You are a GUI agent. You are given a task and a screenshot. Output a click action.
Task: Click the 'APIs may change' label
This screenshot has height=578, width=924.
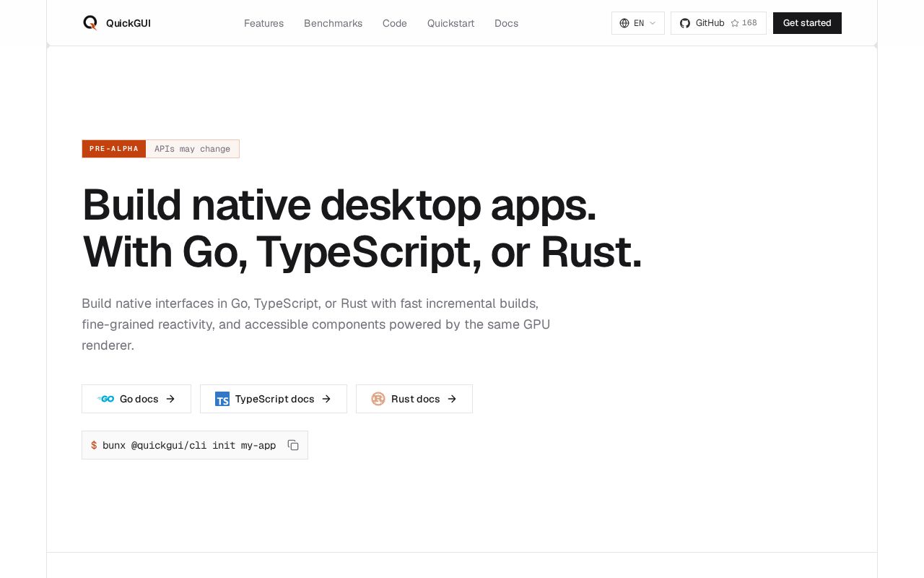pos(192,149)
